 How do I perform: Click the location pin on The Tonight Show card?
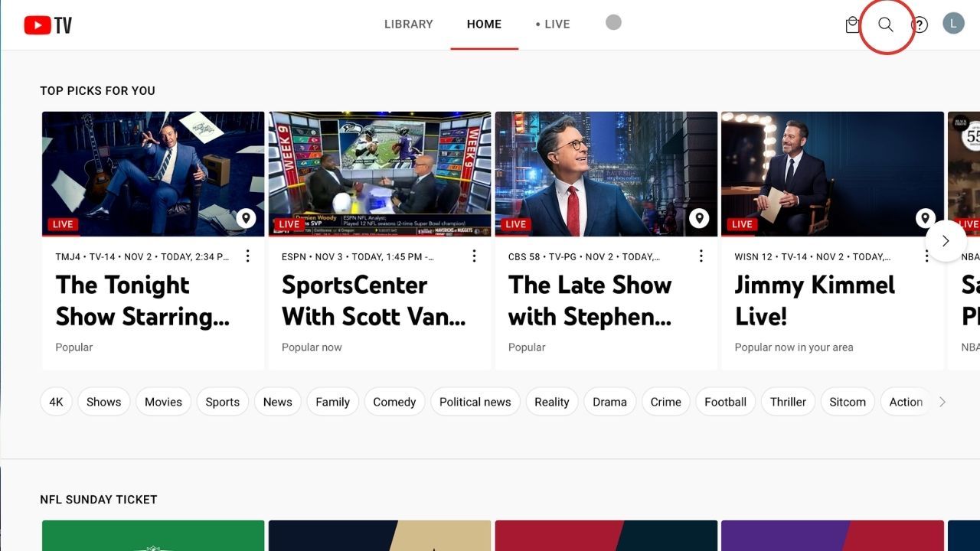[x=246, y=217]
